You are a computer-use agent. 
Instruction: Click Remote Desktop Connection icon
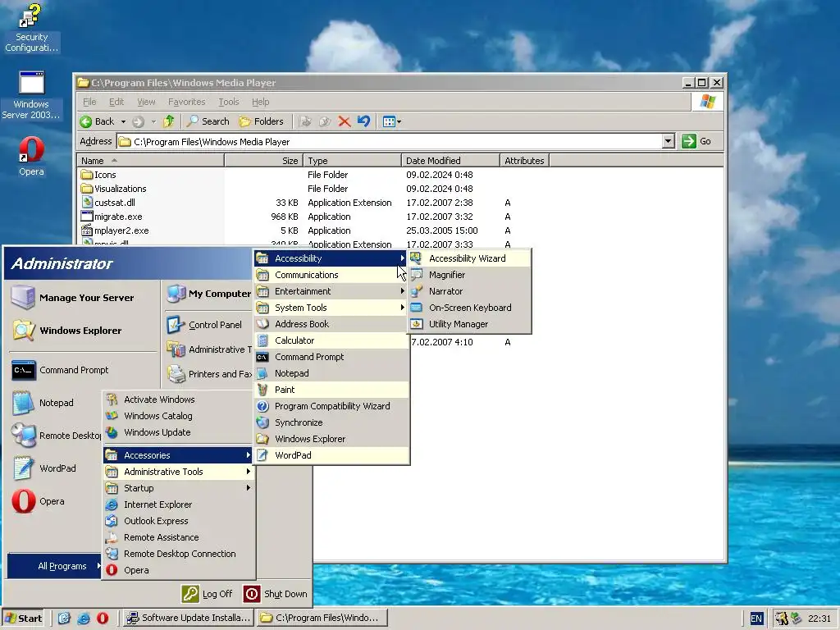tap(112, 554)
